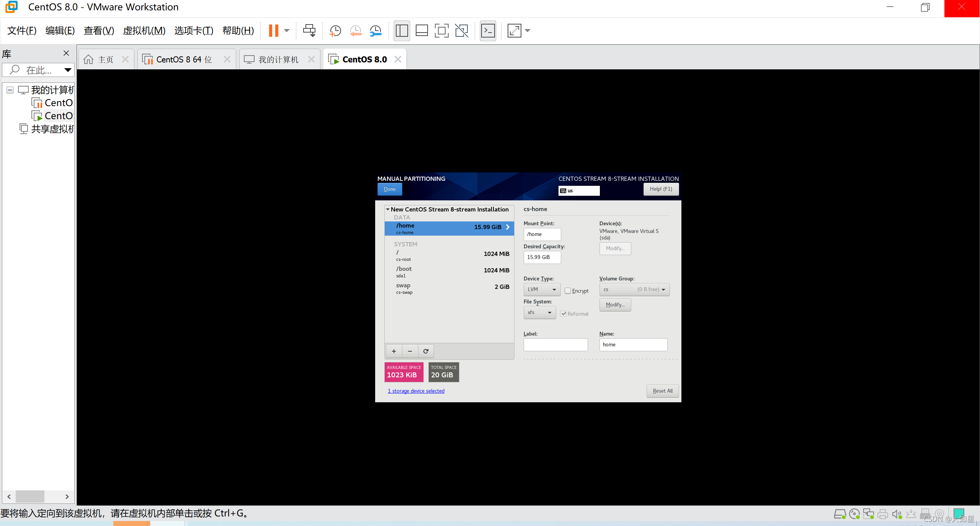The width and height of the screenshot is (980, 526).
Task: Take a snapshot of the VM
Action: (x=335, y=31)
